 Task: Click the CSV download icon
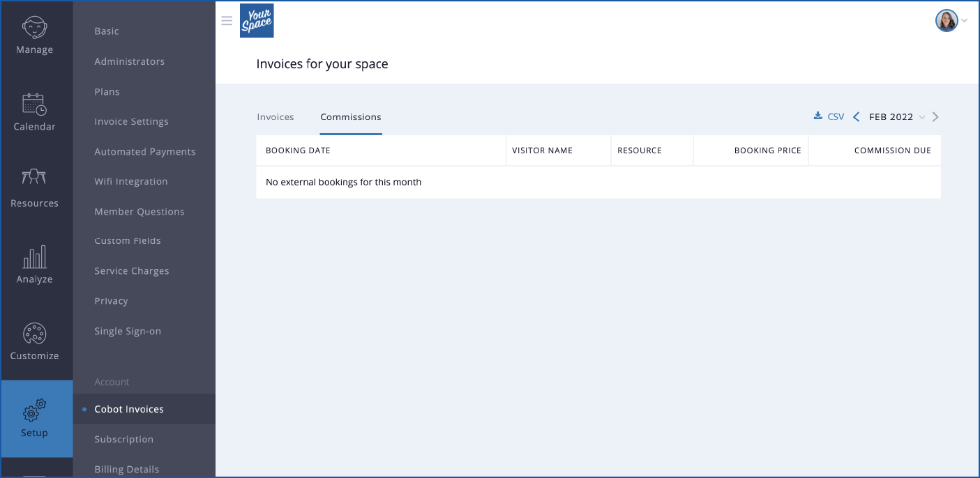(x=817, y=116)
